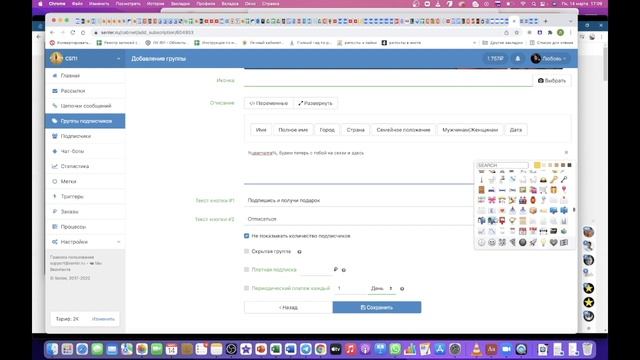Select the darkest skin tone swatch

pos(569,165)
